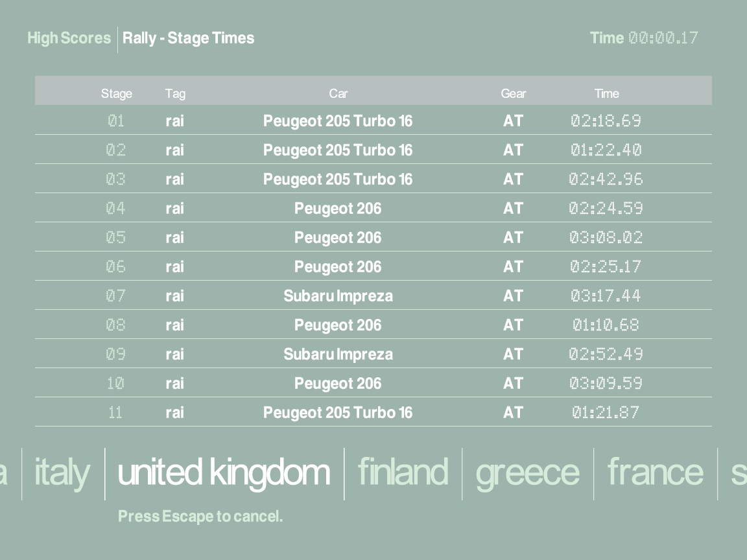Screen dimensions: 747x560
Task: Select the italy country tab
Action: 62,473
